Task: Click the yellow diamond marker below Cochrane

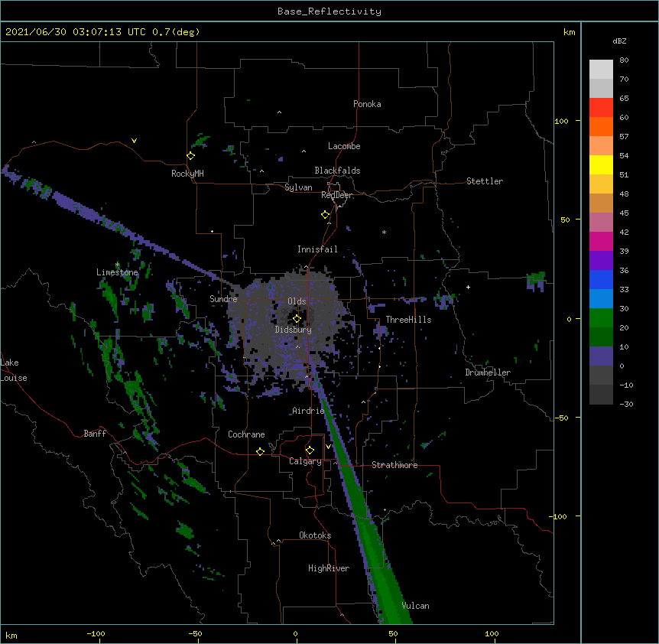Action: pyautogui.click(x=260, y=451)
